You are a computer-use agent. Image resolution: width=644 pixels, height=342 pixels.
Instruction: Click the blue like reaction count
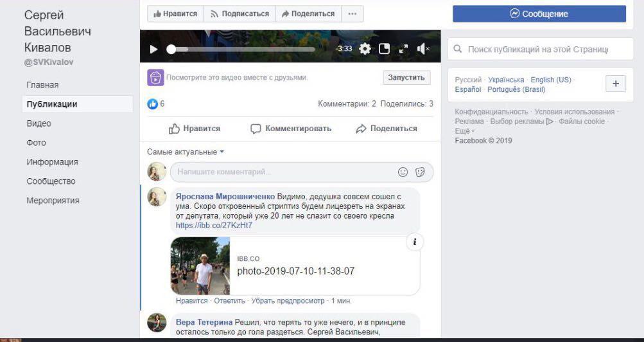pyautogui.click(x=156, y=104)
